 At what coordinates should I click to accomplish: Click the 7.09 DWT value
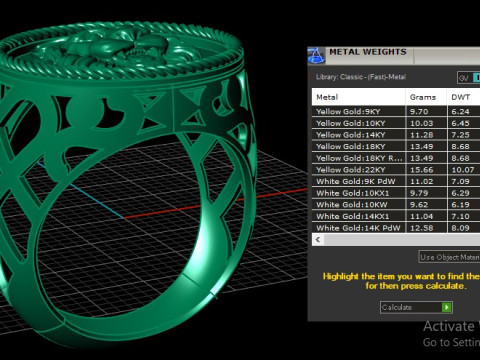(460, 181)
